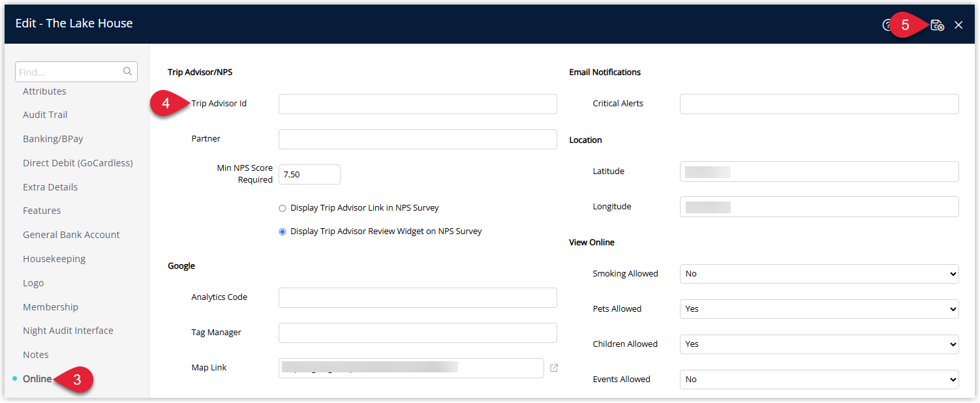Click the View Online heading
This screenshot has height=403, width=980.
(592, 243)
